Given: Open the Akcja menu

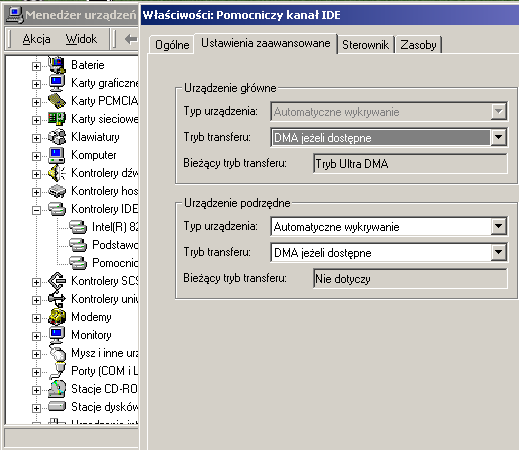Looking at the screenshot, I should 37,39.
